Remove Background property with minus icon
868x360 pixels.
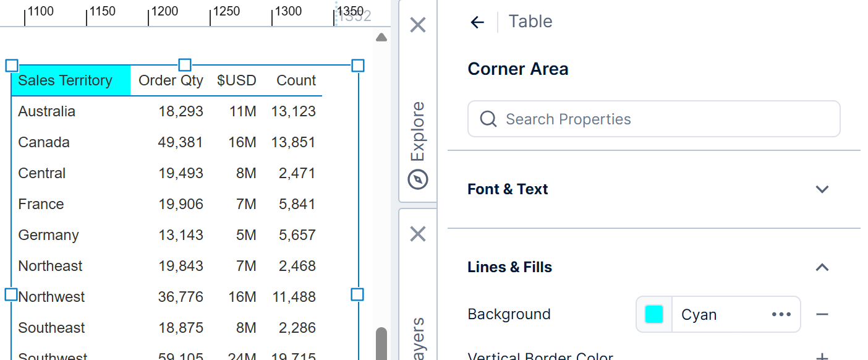tap(822, 314)
